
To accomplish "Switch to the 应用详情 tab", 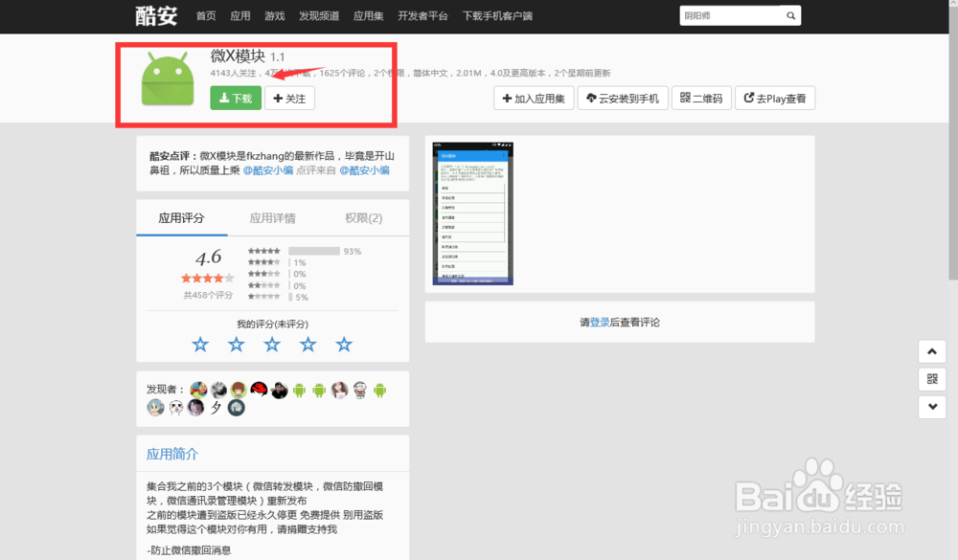I will (x=272, y=218).
